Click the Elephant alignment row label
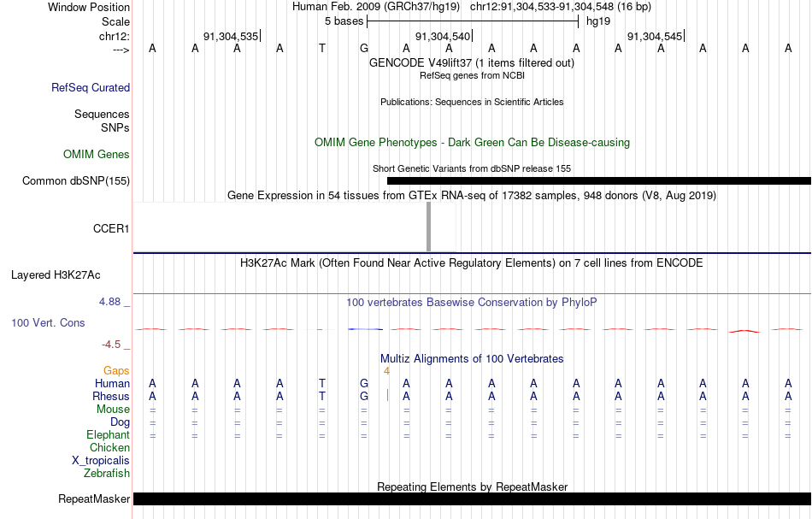Image resolution: width=812 pixels, height=519 pixels. (108, 434)
